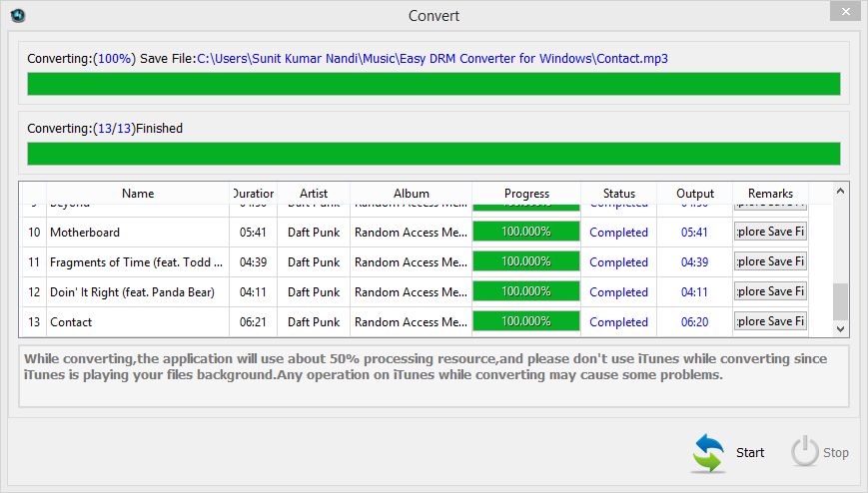Image resolution: width=868 pixels, height=493 pixels.
Task: Select the Doin' It Right track row
Action: [132, 292]
